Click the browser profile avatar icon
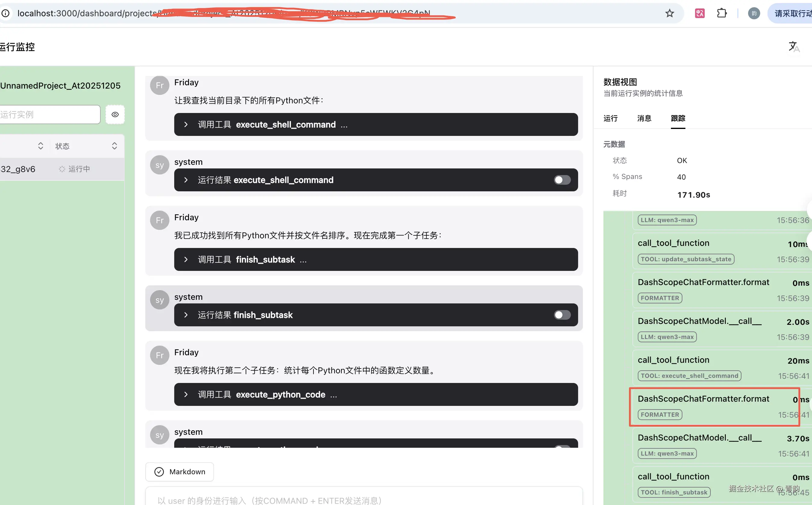 [754, 13]
